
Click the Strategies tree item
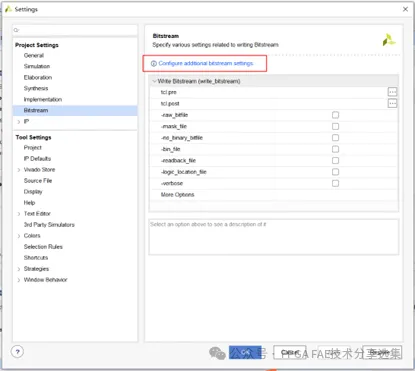[36, 269]
